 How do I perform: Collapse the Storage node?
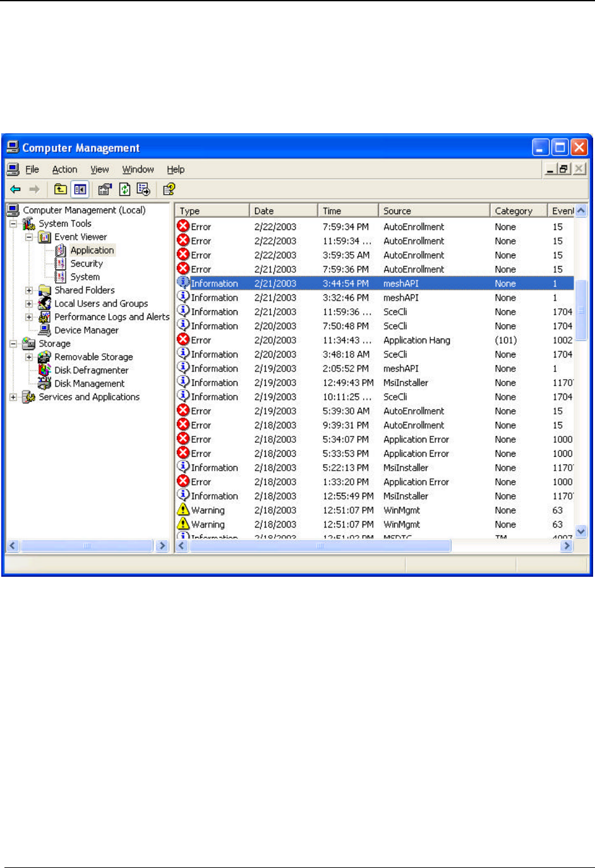[x=13, y=343]
